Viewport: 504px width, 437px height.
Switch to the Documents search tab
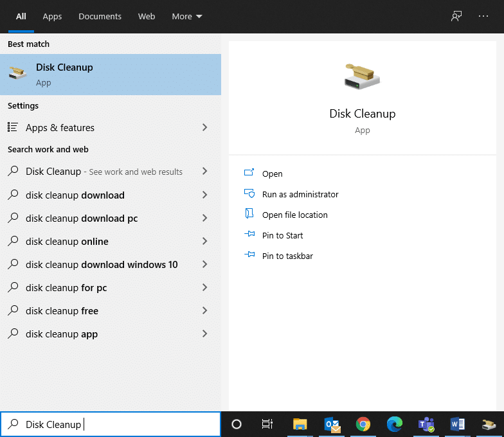coord(100,16)
